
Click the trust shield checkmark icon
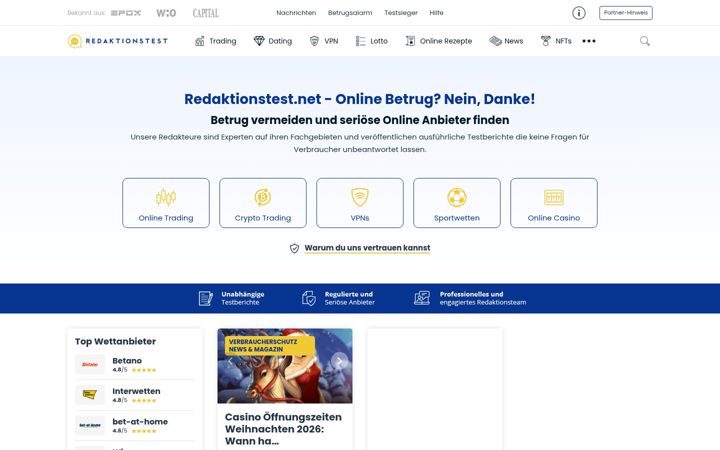[x=294, y=248]
